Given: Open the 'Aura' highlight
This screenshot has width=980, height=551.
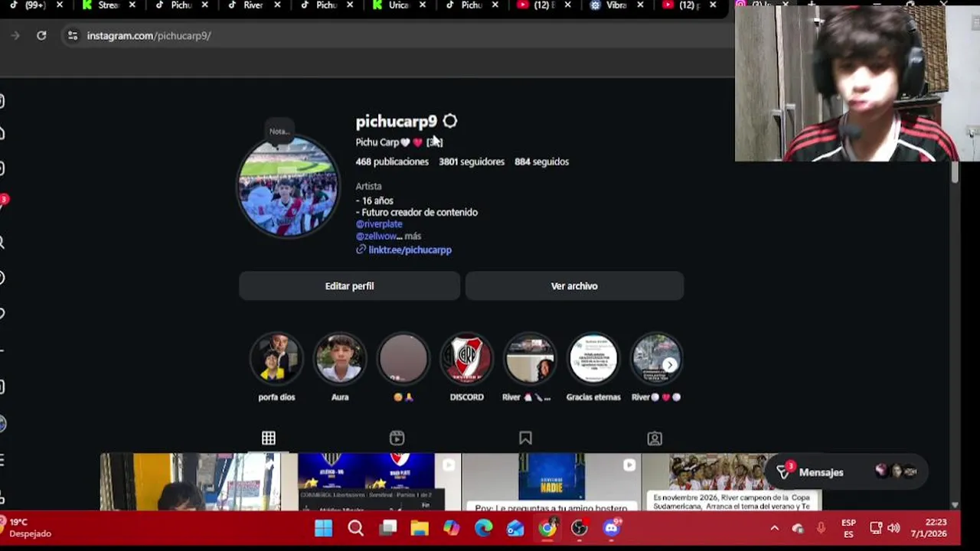Looking at the screenshot, I should point(340,358).
